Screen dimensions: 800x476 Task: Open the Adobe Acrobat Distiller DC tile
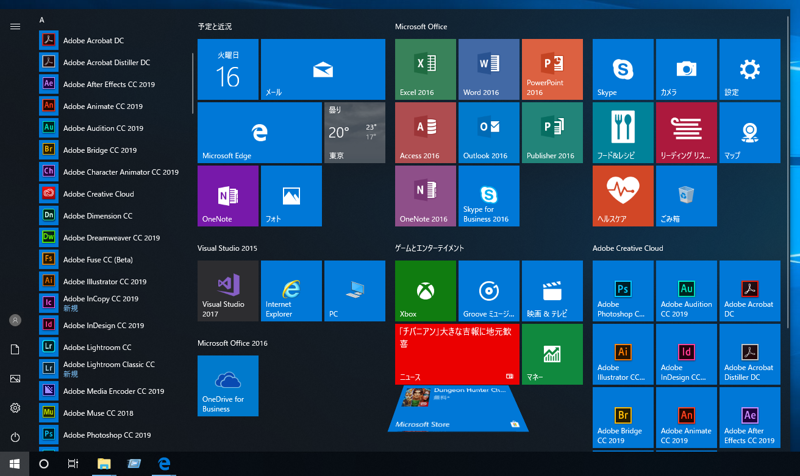pos(749,354)
